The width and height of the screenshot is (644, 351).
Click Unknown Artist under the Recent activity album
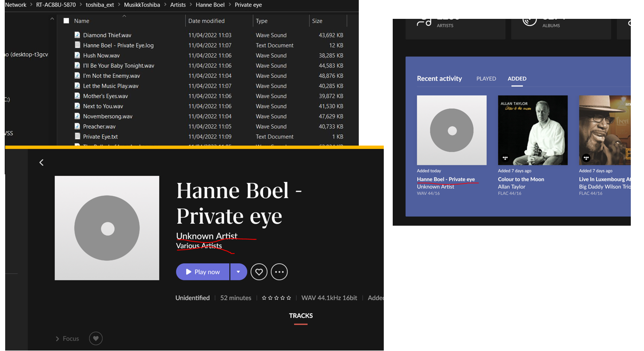click(436, 187)
